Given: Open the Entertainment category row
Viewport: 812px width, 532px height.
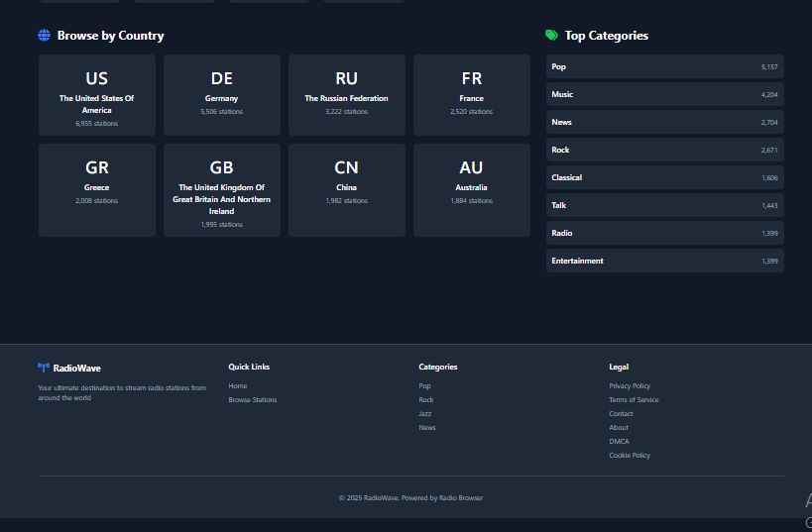Looking at the screenshot, I should (664, 261).
